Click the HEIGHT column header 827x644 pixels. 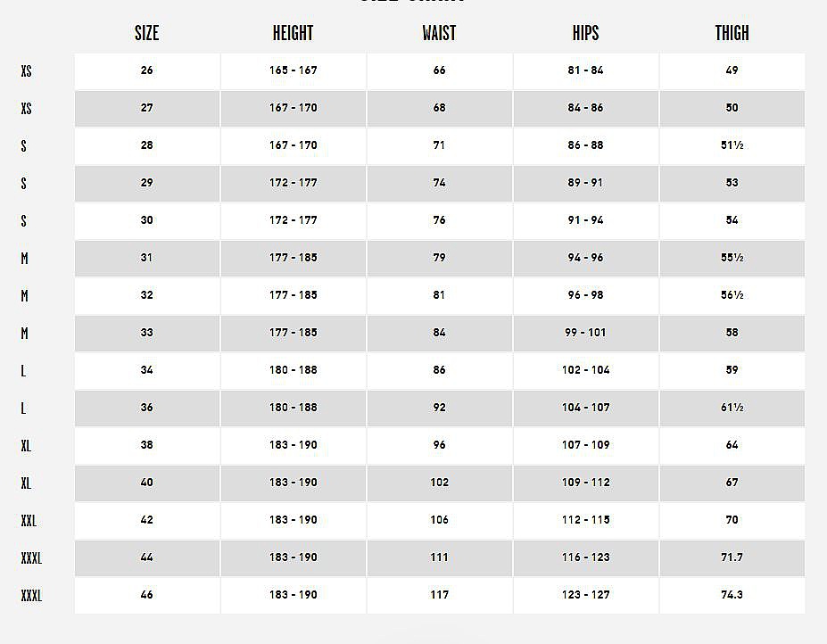(293, 33)
